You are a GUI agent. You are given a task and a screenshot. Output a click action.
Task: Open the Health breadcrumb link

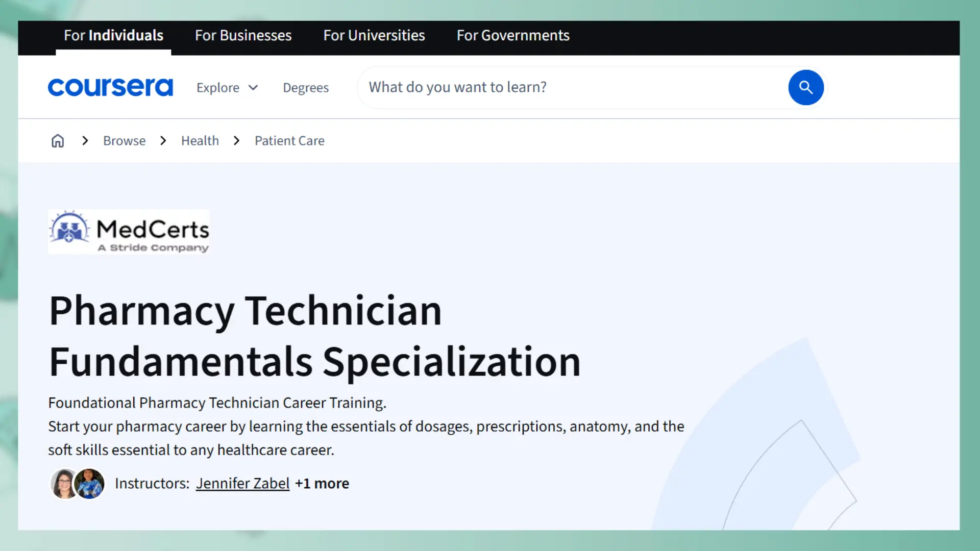coord(200,141)
